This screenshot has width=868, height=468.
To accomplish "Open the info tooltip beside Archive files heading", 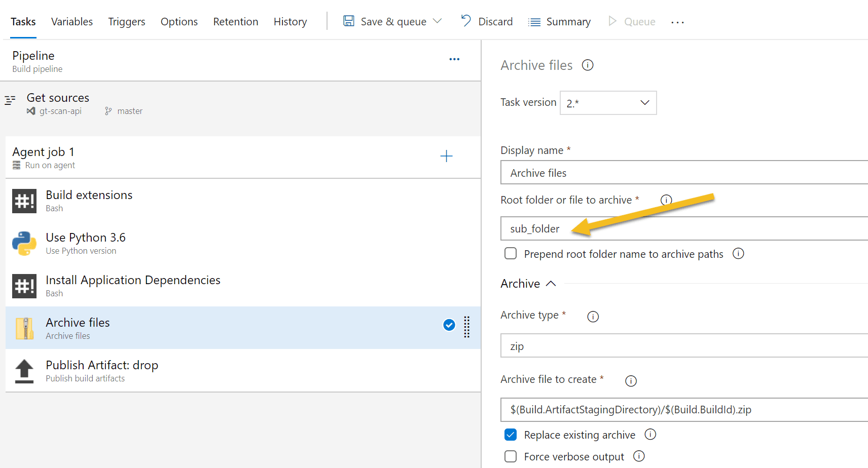I will [x=587, y=65].
